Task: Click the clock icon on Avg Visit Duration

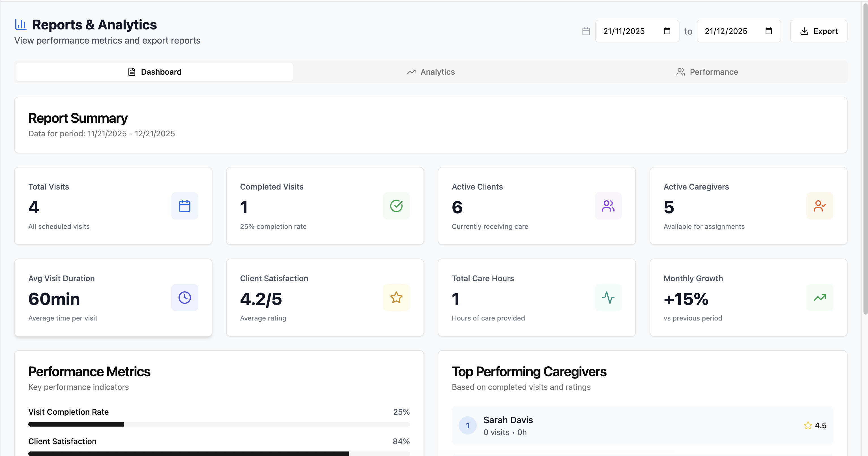Action: 184,298
